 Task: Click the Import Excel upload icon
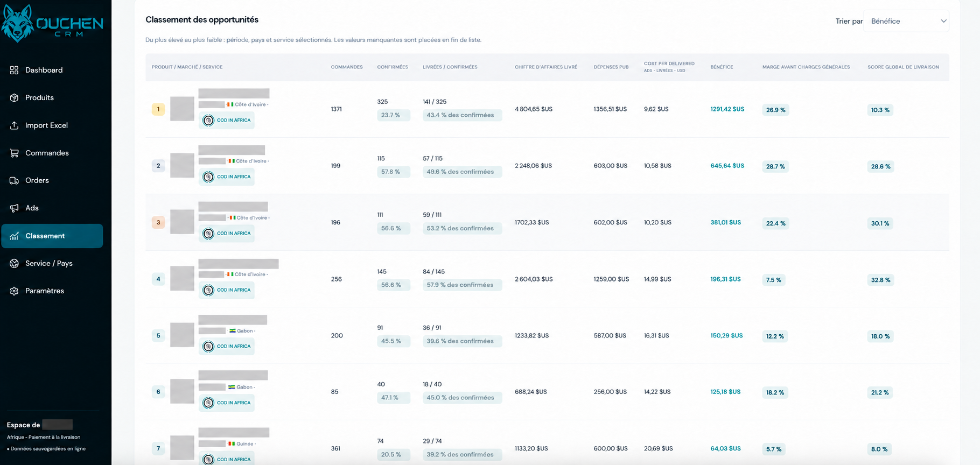tap(14, 125)
